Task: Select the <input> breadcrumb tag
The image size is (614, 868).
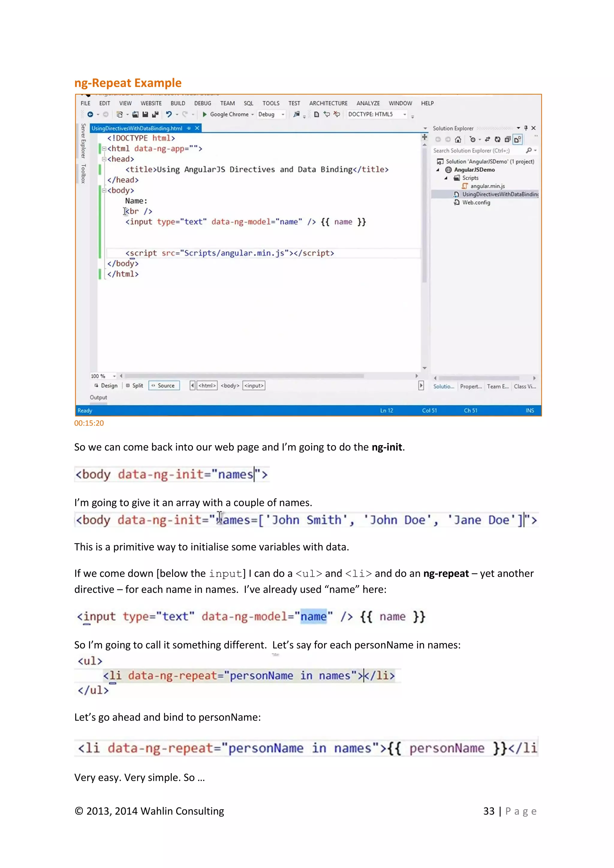Action: coord(254,386)
